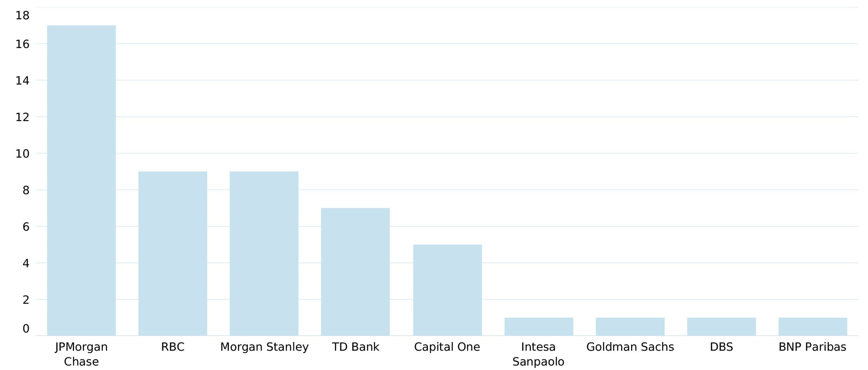
Task: Click the 'Morgan Stanley' axis label
Action: pos(264,347)
